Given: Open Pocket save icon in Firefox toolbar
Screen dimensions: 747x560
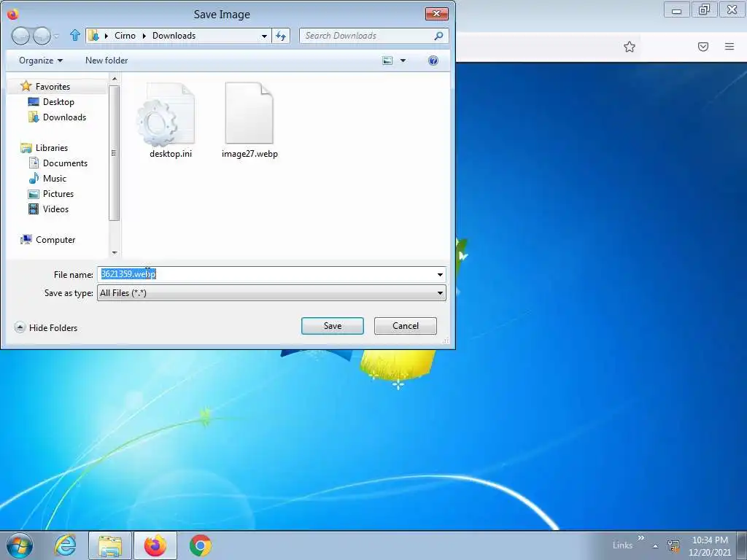Looking at the screenshot, I should pyautogui.click(x=703, y=47).
